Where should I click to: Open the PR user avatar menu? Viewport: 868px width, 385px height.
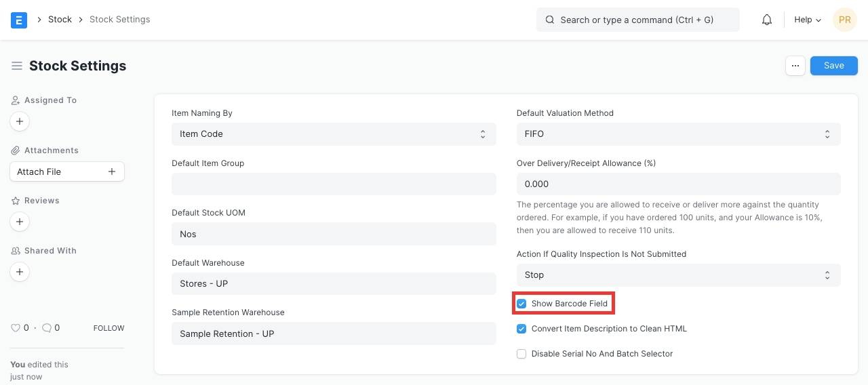[x=844, y=20]
